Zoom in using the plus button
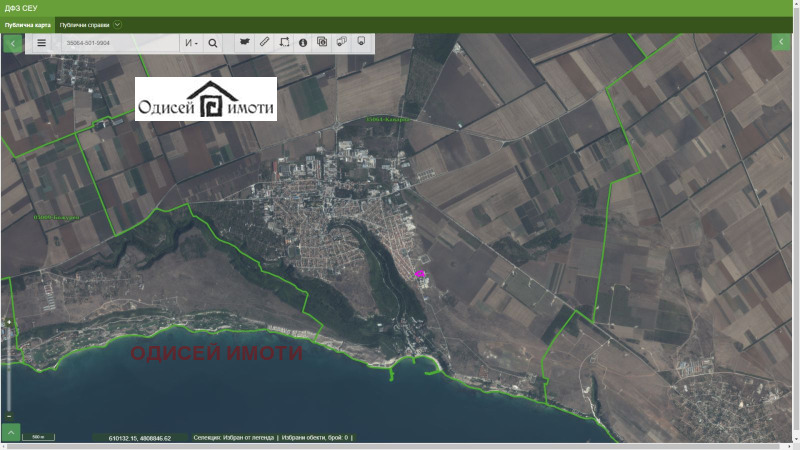This screenshot has width=800, height=450. pos(9,321)
